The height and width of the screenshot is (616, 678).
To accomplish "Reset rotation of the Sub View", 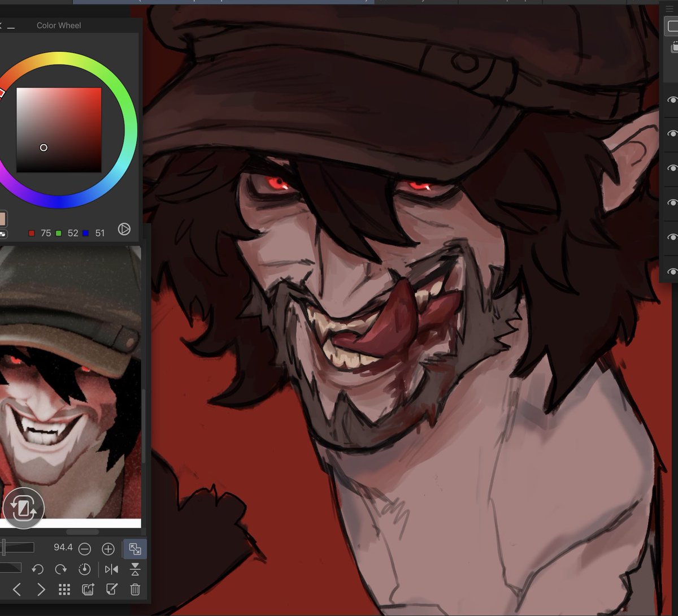I will click(84, 569).
